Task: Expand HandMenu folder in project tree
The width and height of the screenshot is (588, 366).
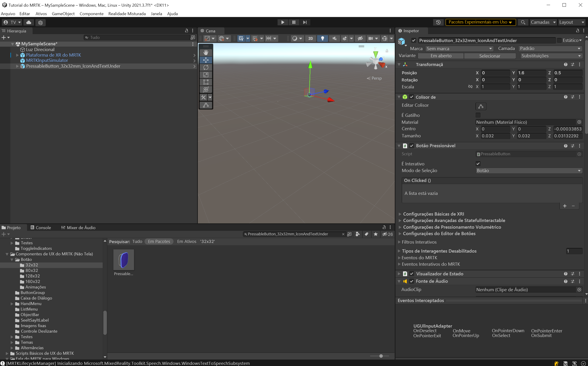Action: click(12, 304)
